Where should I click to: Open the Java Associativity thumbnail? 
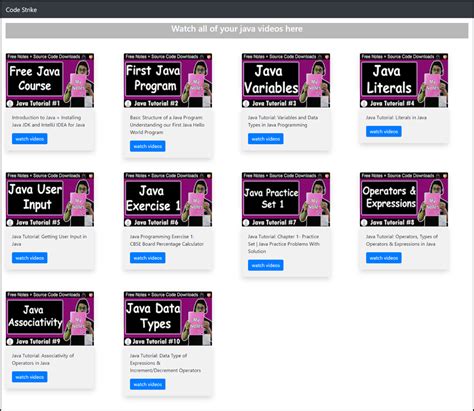(50, 318)
